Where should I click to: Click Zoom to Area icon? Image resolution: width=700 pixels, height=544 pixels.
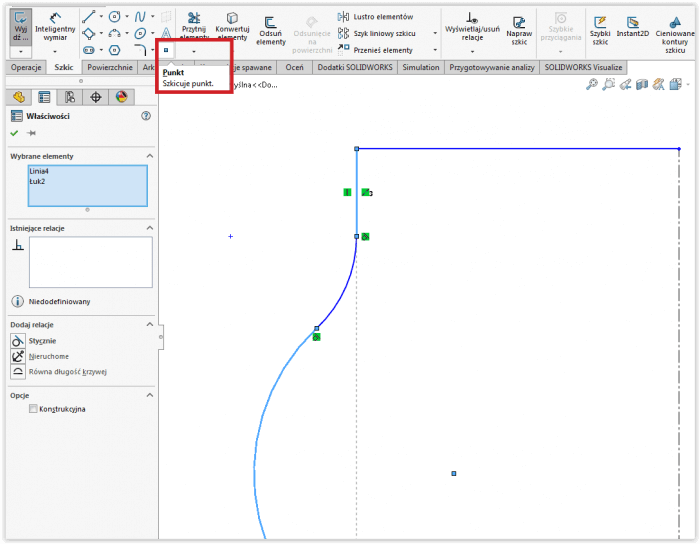point(608,84)
